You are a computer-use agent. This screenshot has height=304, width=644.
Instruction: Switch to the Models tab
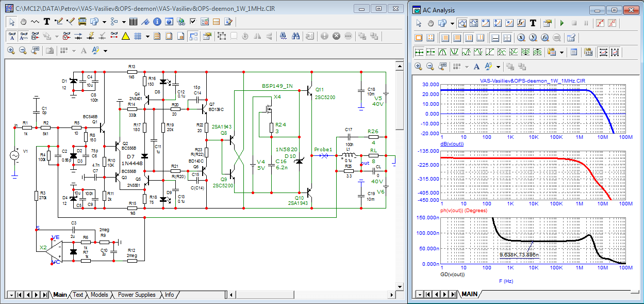pos(99,295)
